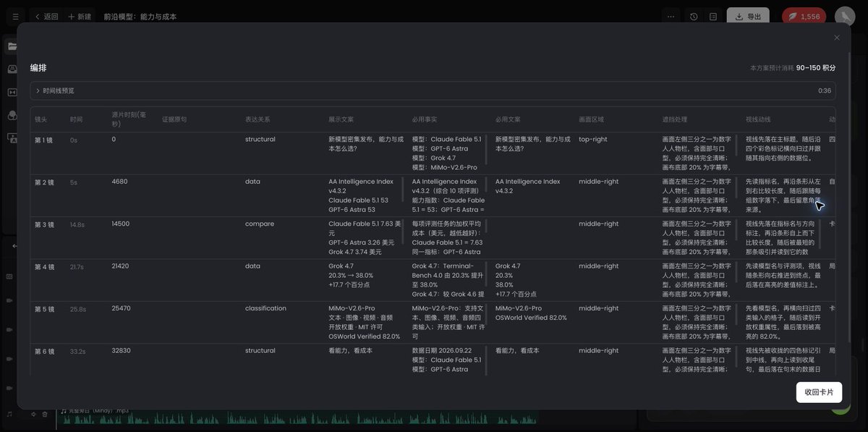Screen dimensions: 868x432
Task: Click the 必用文案 cell reading 看能力，看成本
Action: coord(517,350)
